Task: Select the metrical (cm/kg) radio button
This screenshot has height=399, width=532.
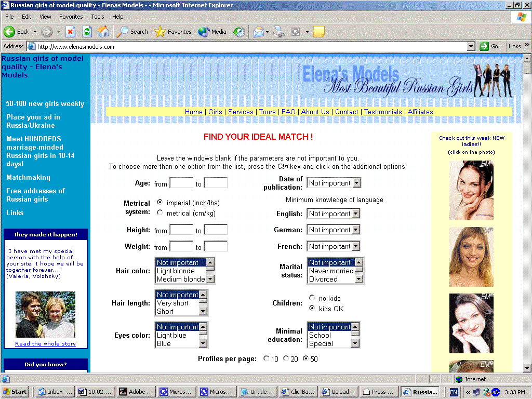Action: click(x=160, y=212)
